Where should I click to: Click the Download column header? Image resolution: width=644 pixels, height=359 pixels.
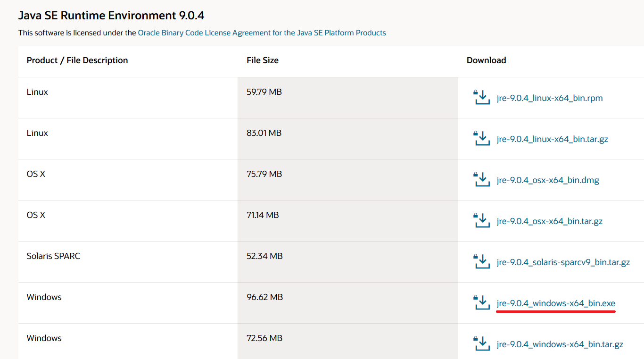click(486, 60)
